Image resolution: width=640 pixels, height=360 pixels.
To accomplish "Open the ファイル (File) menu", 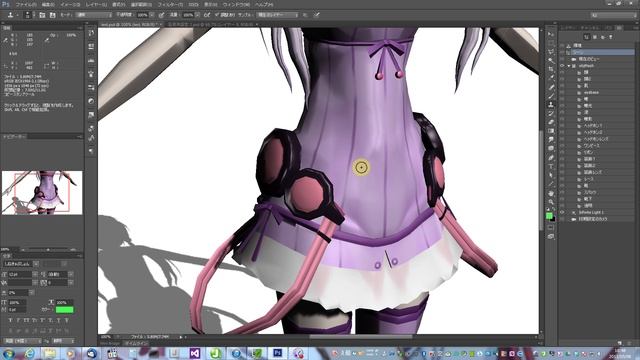I will click(26, 4).
